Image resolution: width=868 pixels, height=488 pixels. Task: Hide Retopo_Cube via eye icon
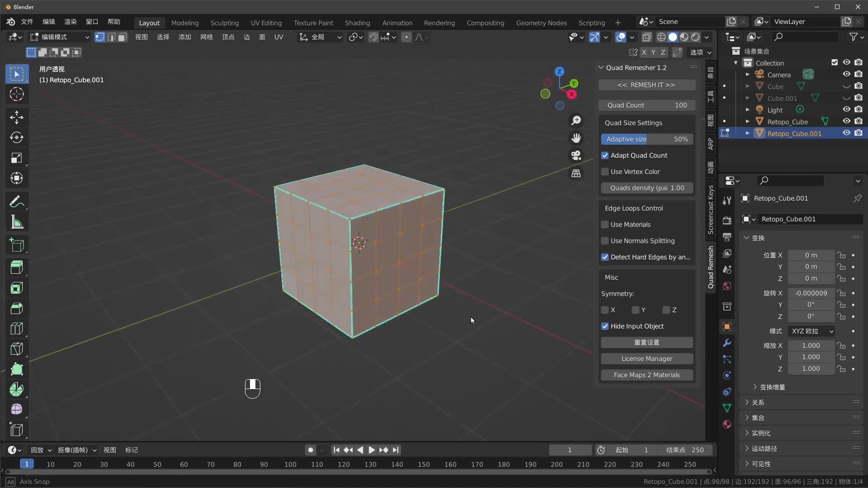tap(846, 121)
